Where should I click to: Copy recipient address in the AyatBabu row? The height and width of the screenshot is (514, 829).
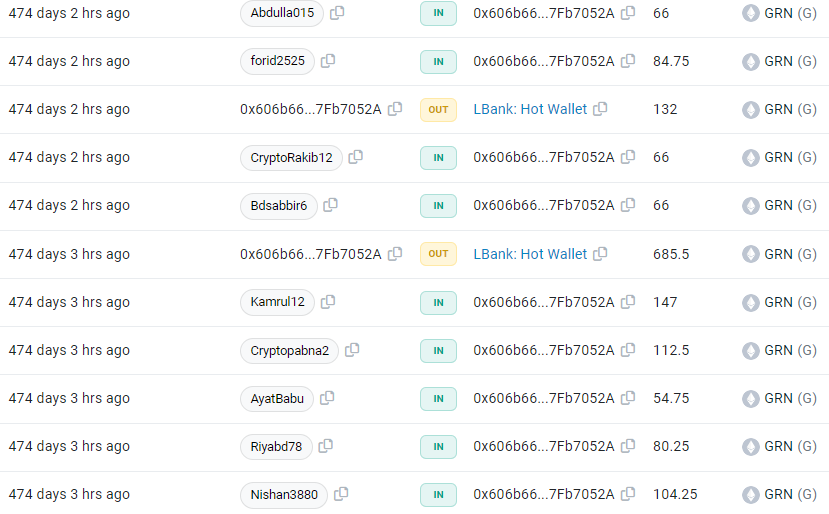(x=628, y=398)
